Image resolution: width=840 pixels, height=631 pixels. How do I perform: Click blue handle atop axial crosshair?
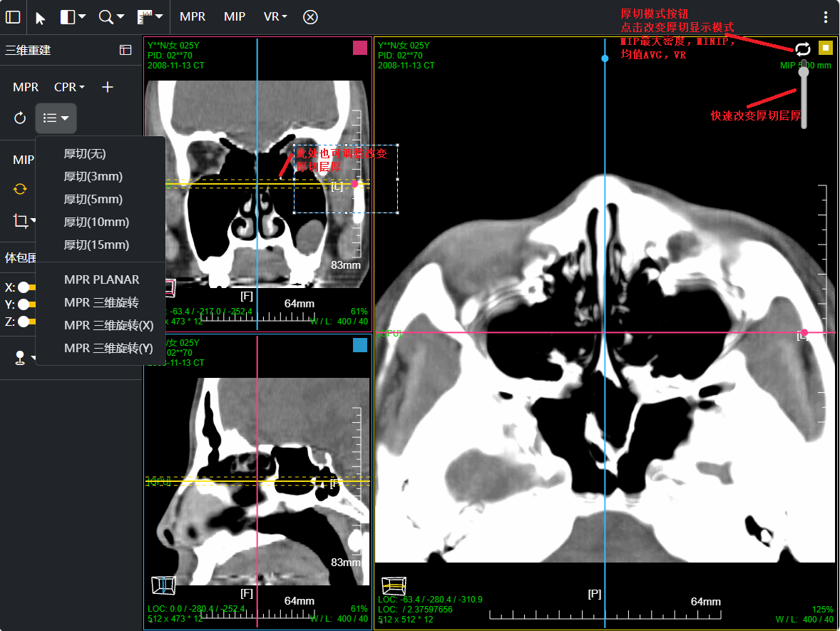605,58
